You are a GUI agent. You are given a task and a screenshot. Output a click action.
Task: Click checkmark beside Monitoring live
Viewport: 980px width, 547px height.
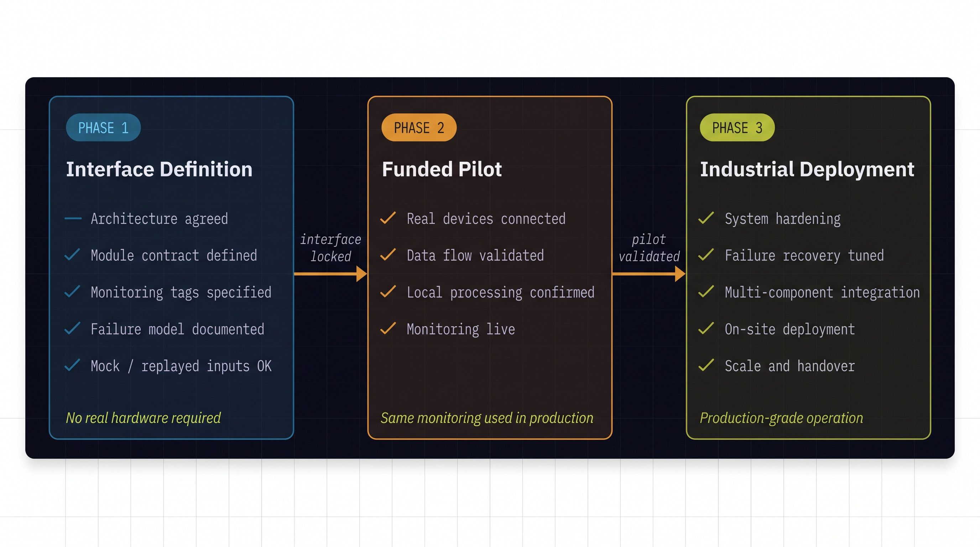click(388, 328)
